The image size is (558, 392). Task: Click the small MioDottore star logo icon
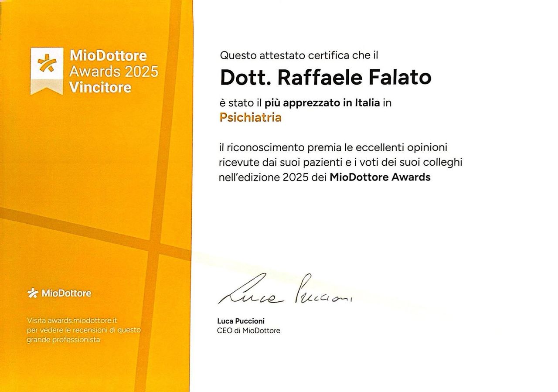[x=33, y=293]
